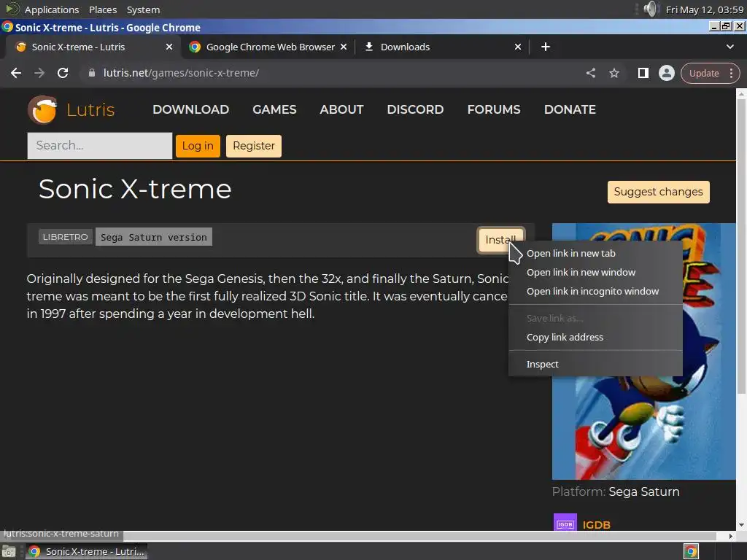Open a new tab with plus icon
The height and width of the screenshot is (560, 747).
[546, 47]
